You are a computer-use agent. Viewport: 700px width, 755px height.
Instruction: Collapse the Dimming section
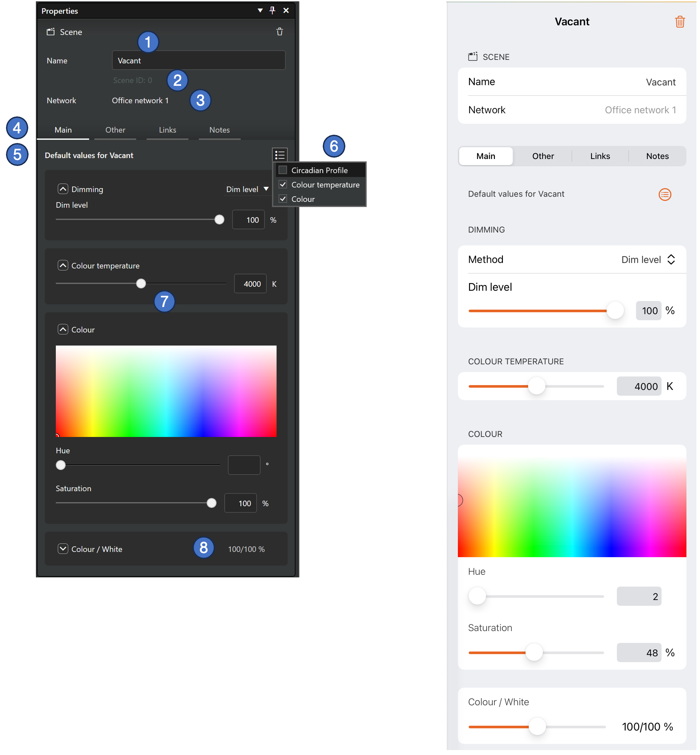pos(63,189)
